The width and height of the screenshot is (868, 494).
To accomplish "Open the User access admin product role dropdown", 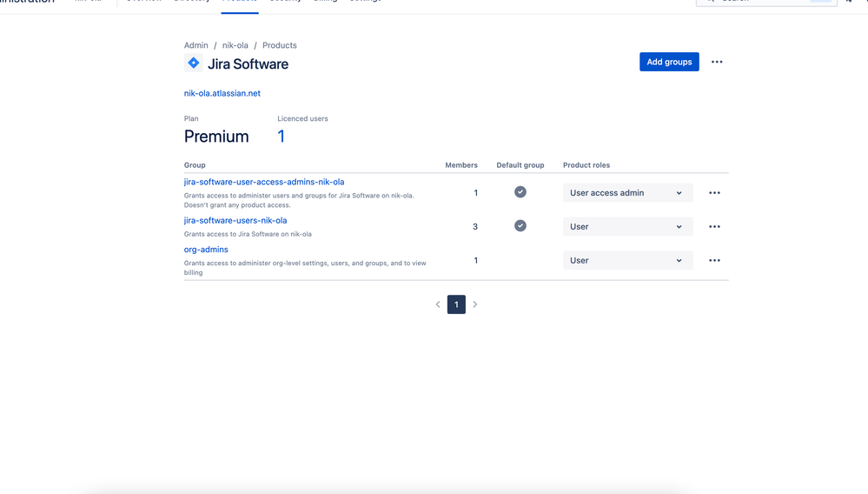I will pyautogui.click(x=627, y=193).
